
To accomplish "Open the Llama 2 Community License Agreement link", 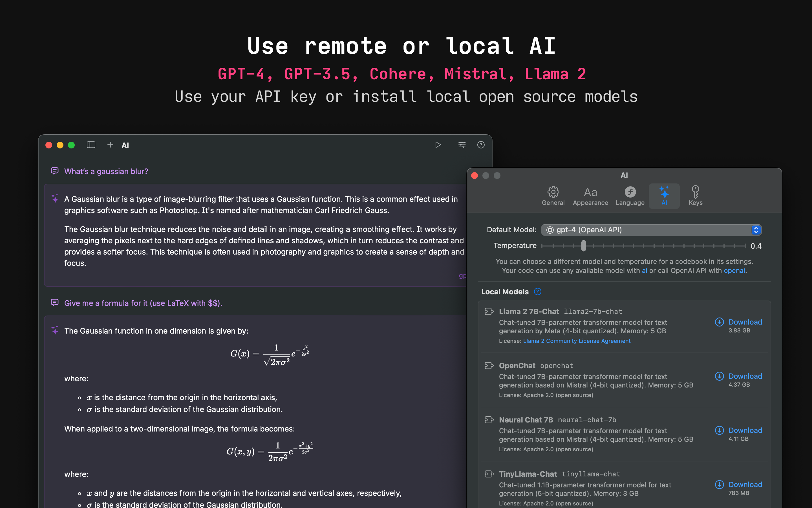I will (x=577, y=341).
